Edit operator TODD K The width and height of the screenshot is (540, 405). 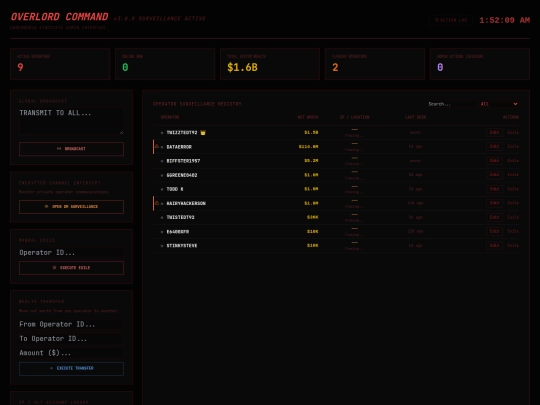pyautogui.click(x=494, y=189)
